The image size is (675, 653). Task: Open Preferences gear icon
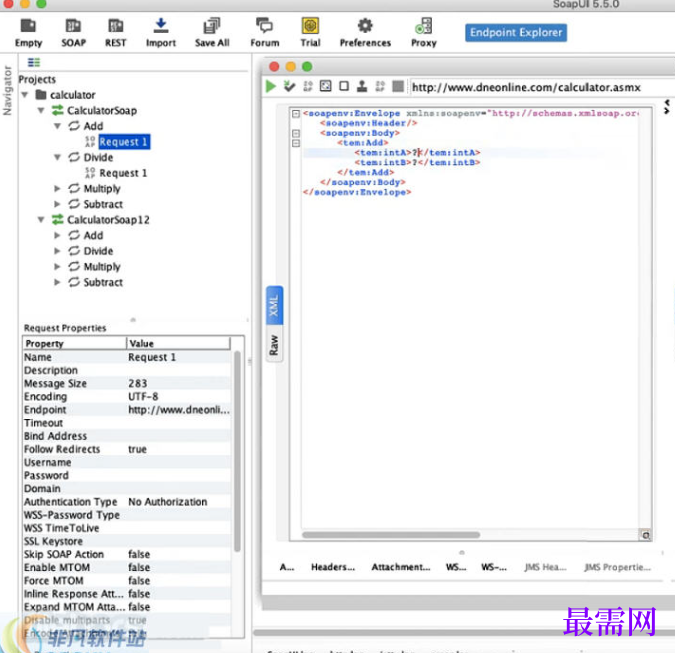(x=365, y=33)
